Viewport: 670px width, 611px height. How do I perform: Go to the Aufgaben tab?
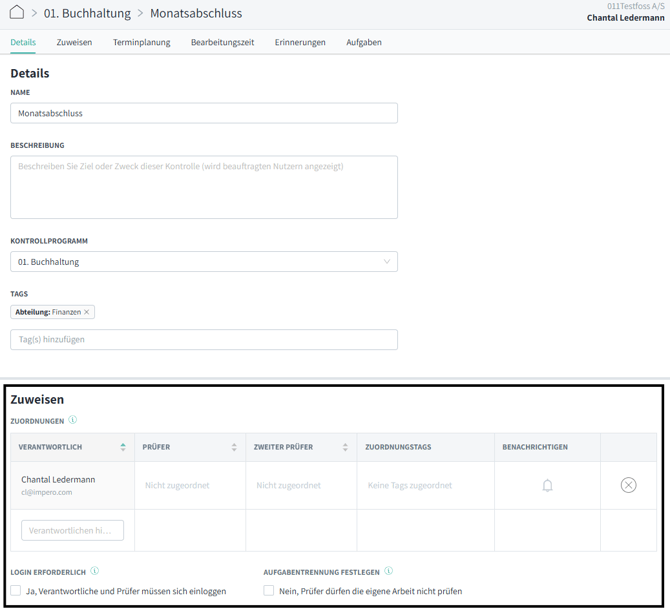pyautogui.click(x=364, y=42)
